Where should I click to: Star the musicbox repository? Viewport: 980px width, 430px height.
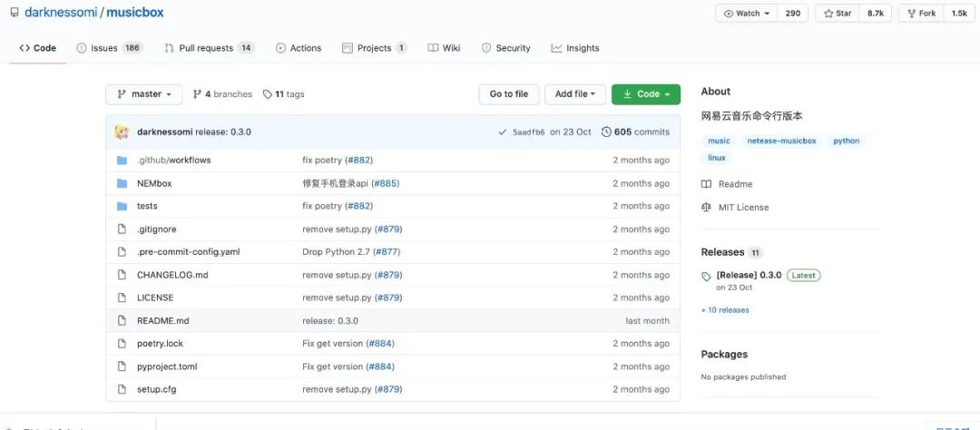[838, 13]
